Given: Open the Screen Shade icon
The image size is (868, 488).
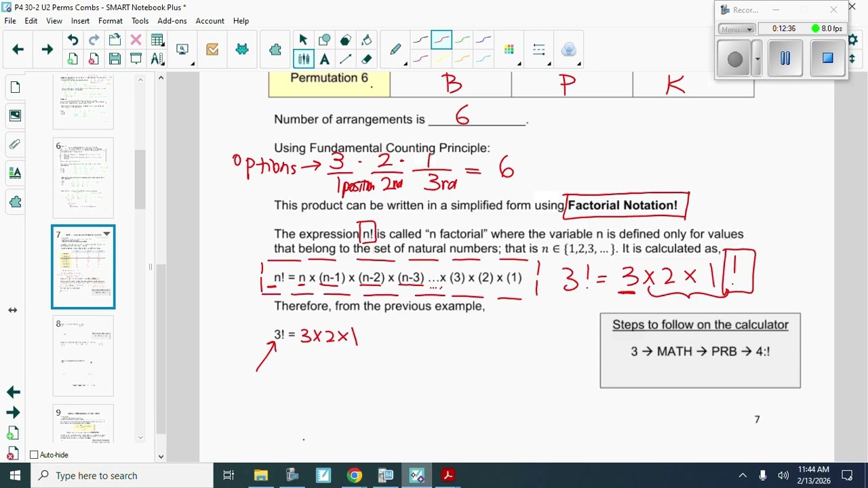Looking at the screenshot, I should pos(136,59).
